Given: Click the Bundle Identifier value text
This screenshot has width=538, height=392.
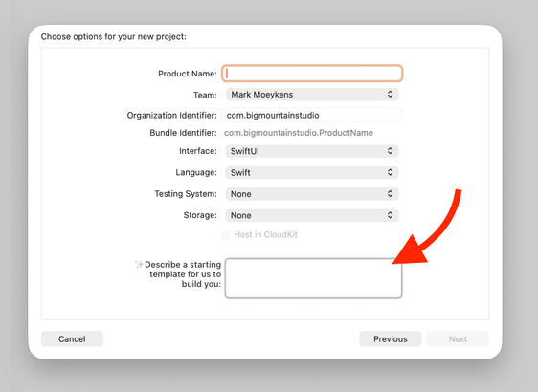Looking at the screenshot, I should (298, 133).
